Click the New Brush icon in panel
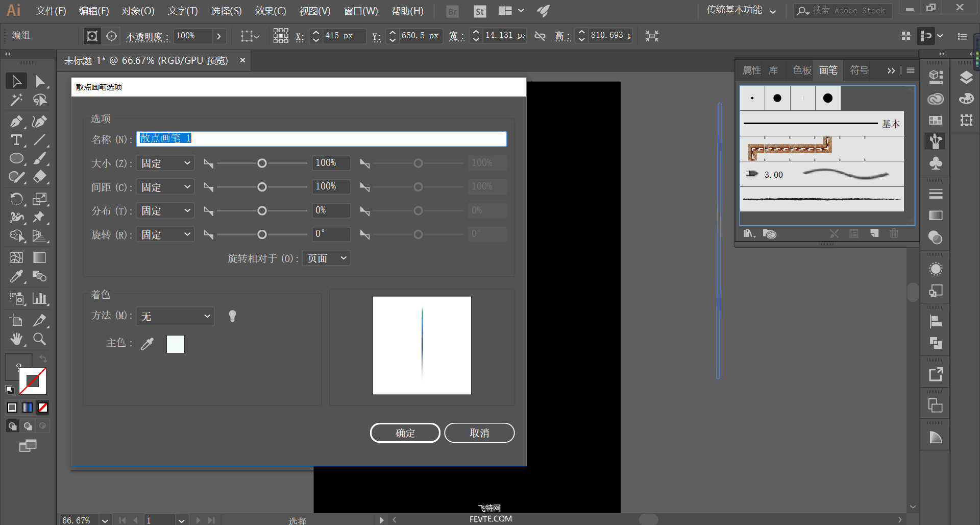 coord(874,233)
